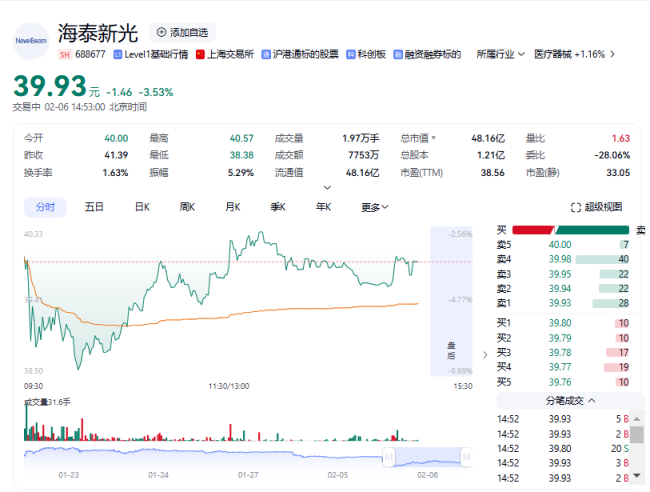Expand more quote data chevron below stats

[327, 188]
